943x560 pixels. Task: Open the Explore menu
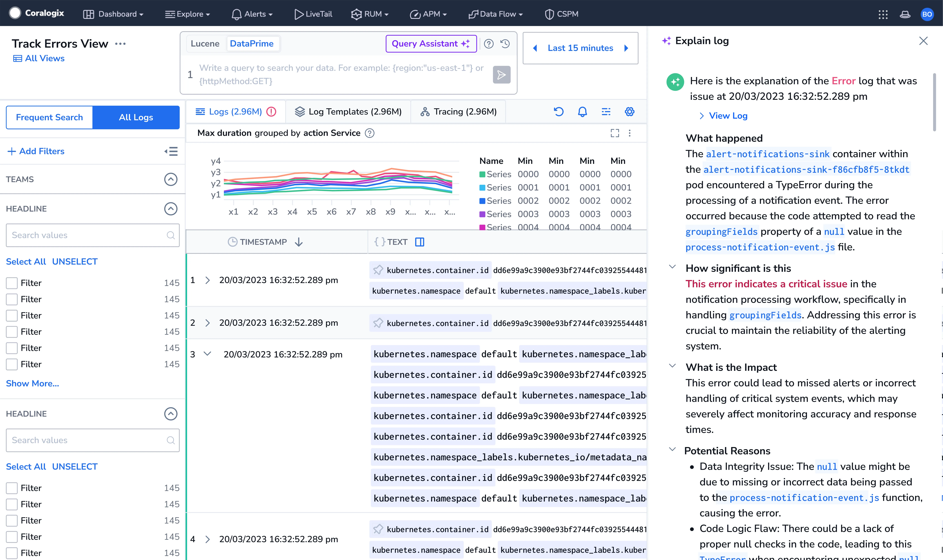pyautogui.click(x=188, y=14)
